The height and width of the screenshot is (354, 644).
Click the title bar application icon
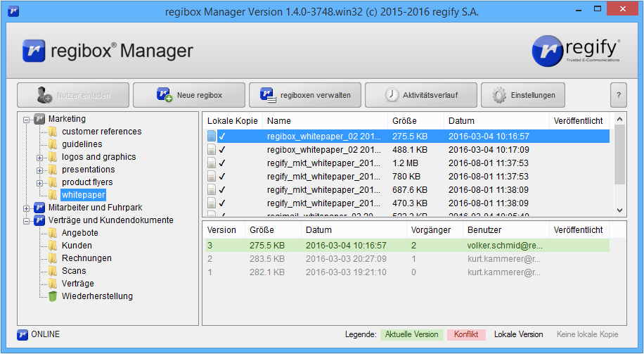(13, 11)
